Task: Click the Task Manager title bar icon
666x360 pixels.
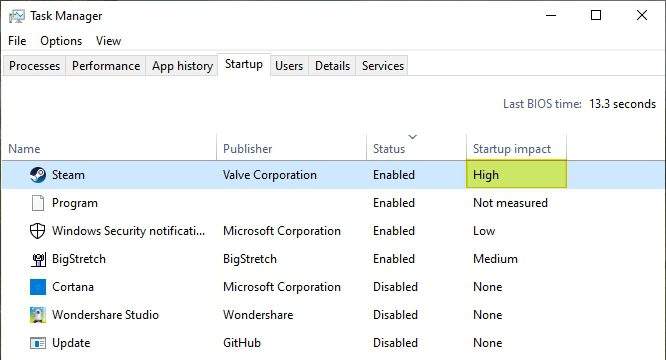Action: [x=17, y=16]
